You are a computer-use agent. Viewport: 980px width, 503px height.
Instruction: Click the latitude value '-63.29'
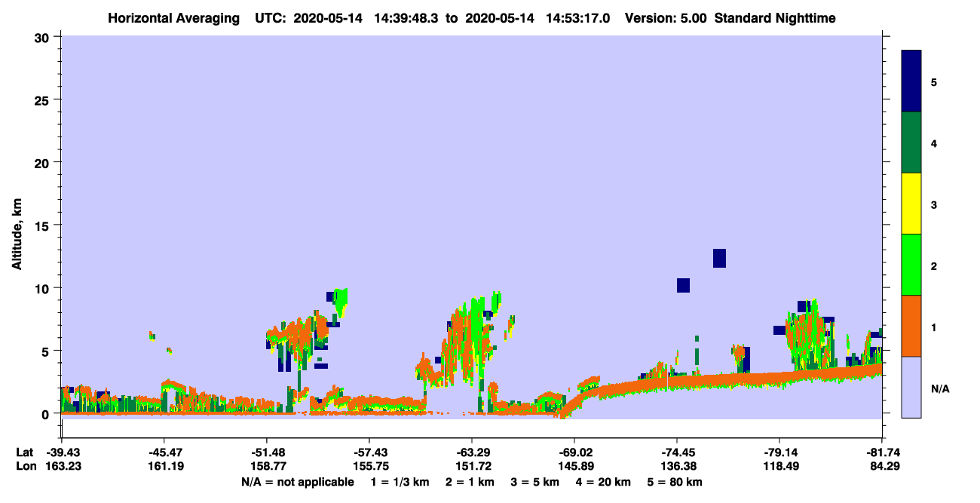(x=471, y=452)
